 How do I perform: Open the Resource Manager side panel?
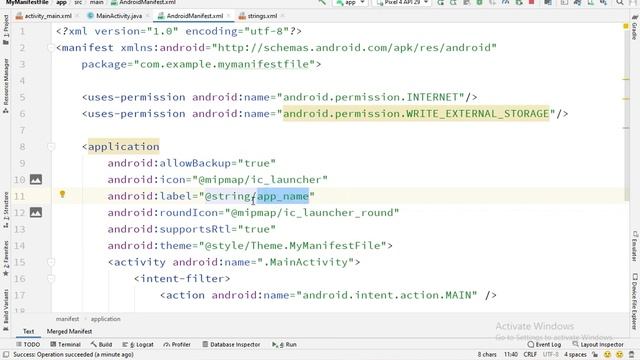6,86
